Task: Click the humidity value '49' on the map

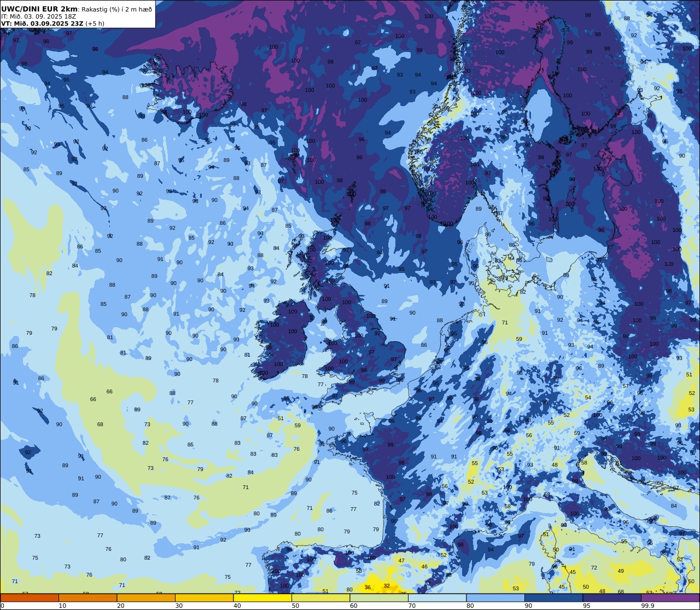Action: click(621, 571)
